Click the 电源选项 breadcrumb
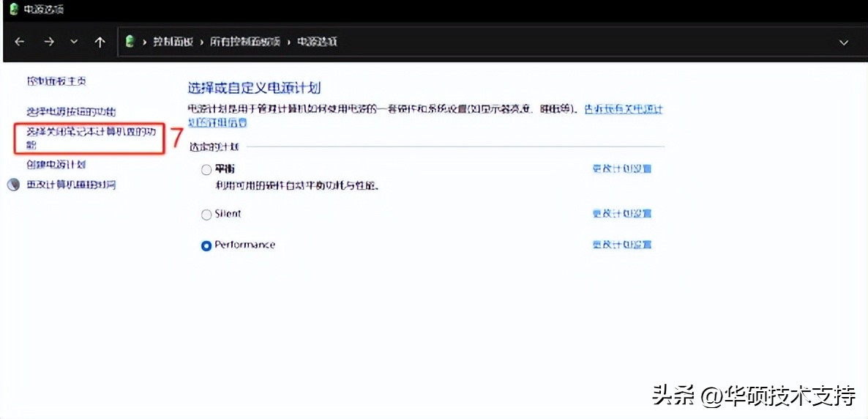868x419 pixels. [x=317, y=42]
